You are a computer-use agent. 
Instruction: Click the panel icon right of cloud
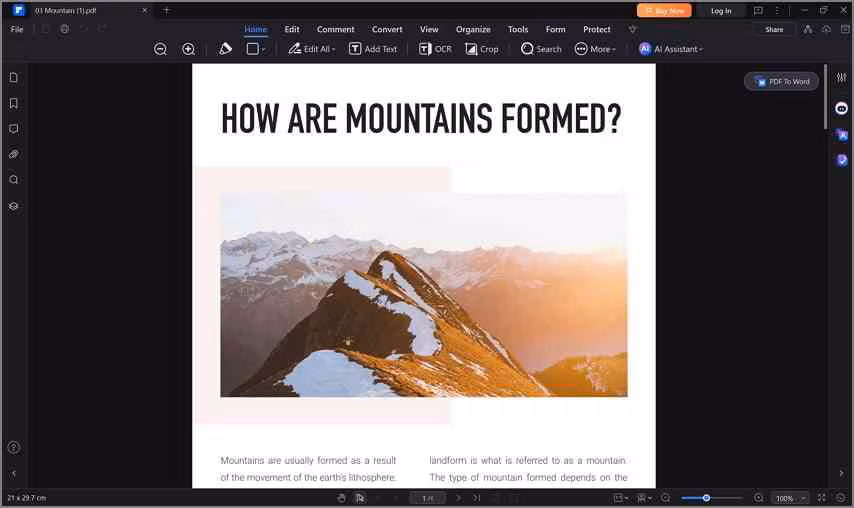845,29
